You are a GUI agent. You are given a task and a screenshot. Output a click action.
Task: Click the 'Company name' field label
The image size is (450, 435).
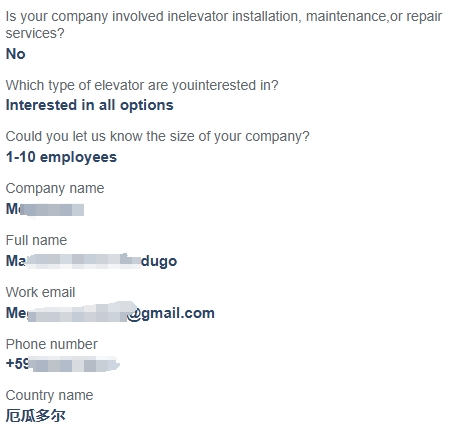55,189
